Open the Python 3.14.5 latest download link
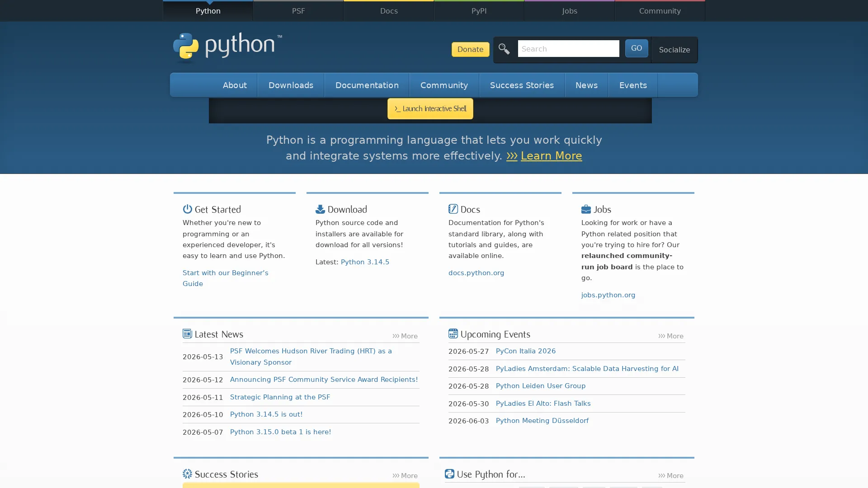 (365, 262)
